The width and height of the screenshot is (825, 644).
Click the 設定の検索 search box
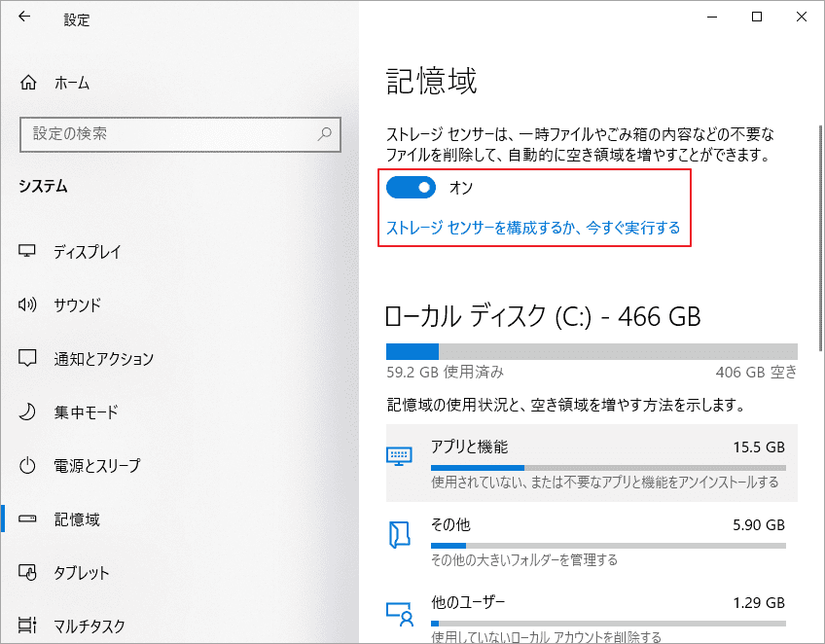180,134
